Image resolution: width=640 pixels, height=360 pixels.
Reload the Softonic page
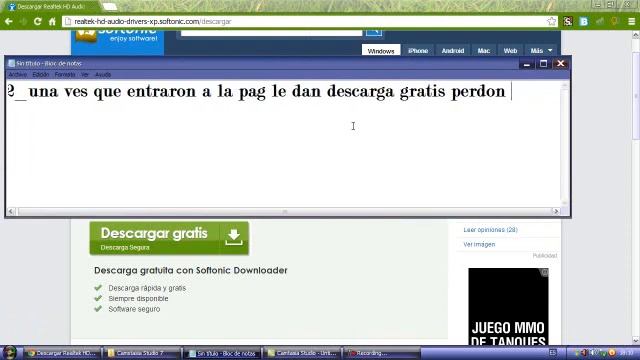38,21
